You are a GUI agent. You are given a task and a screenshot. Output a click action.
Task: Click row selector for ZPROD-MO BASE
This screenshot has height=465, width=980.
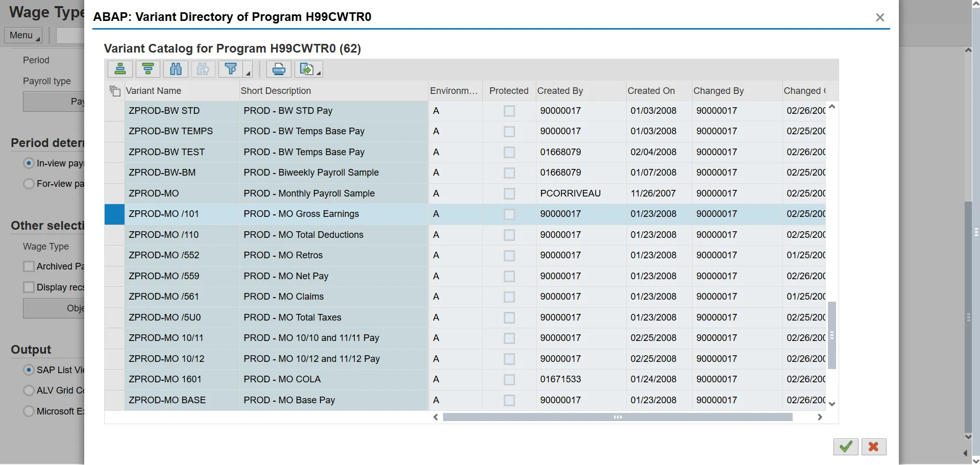[114, 400]
